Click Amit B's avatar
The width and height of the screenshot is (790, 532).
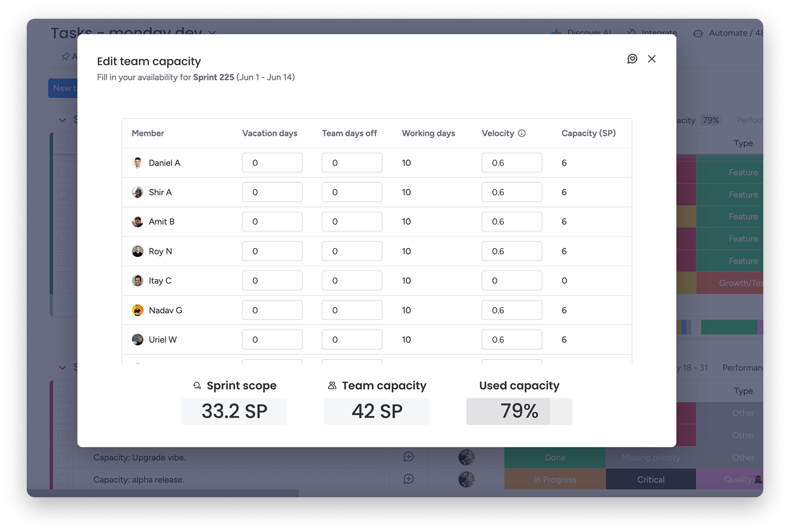[137, 221]
